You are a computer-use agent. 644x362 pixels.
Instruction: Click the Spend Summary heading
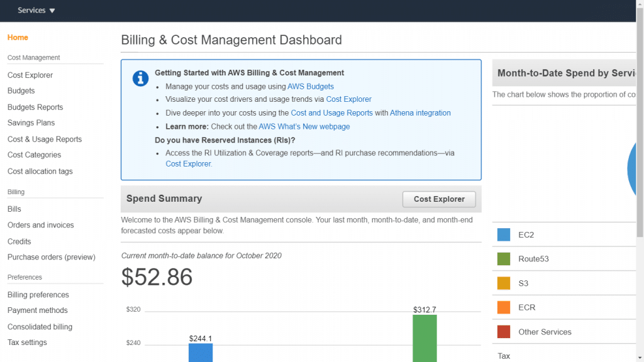point(164,199)
